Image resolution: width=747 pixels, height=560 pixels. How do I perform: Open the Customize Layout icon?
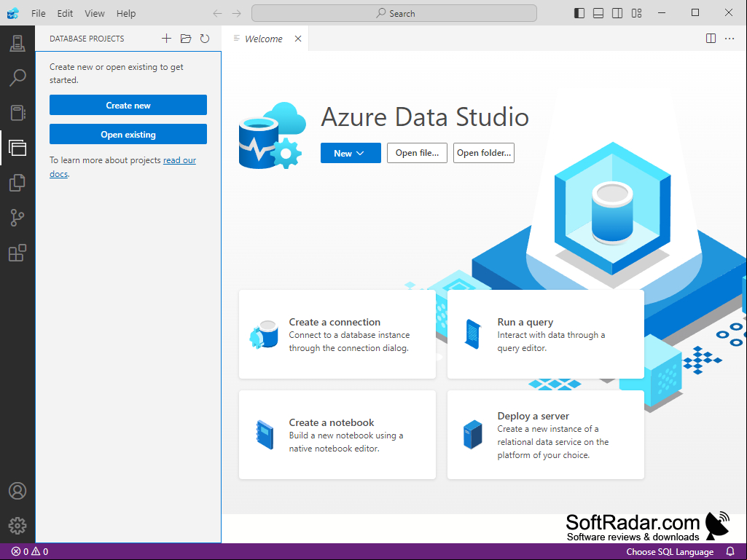coord(636,13)
